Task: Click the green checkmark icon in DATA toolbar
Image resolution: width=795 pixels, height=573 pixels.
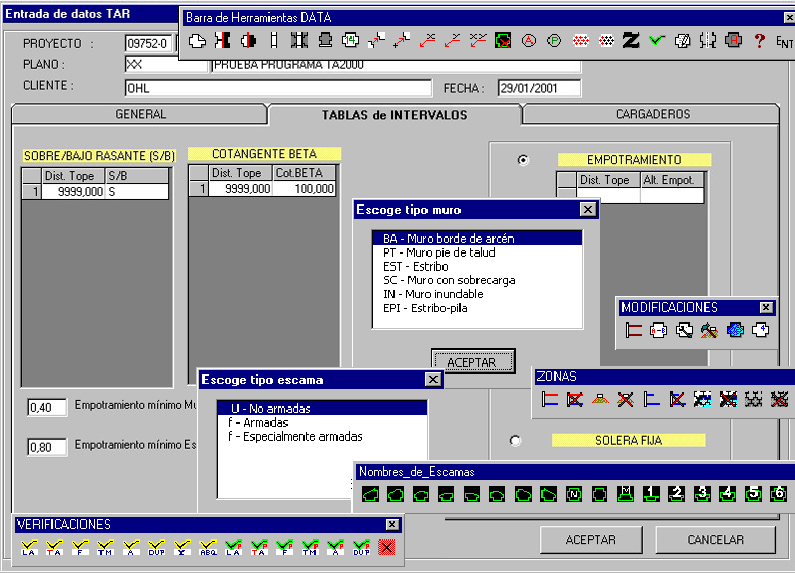Action: [657, 41]
